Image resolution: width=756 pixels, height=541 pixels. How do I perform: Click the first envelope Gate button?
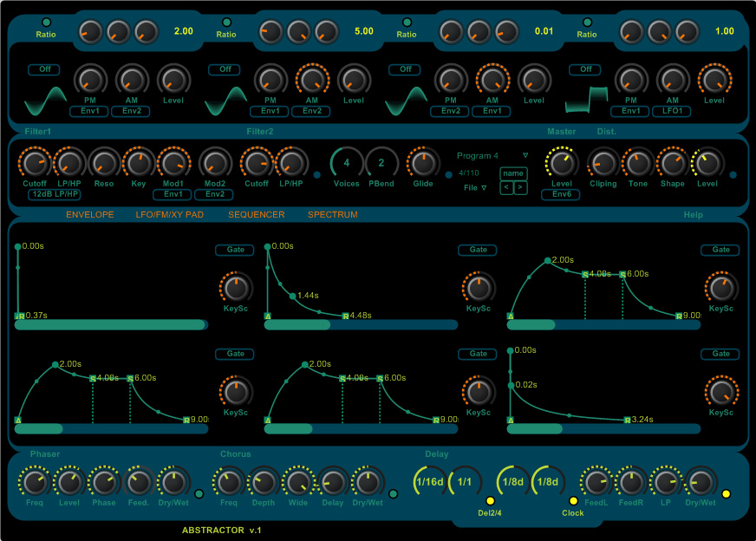point(235,250)
